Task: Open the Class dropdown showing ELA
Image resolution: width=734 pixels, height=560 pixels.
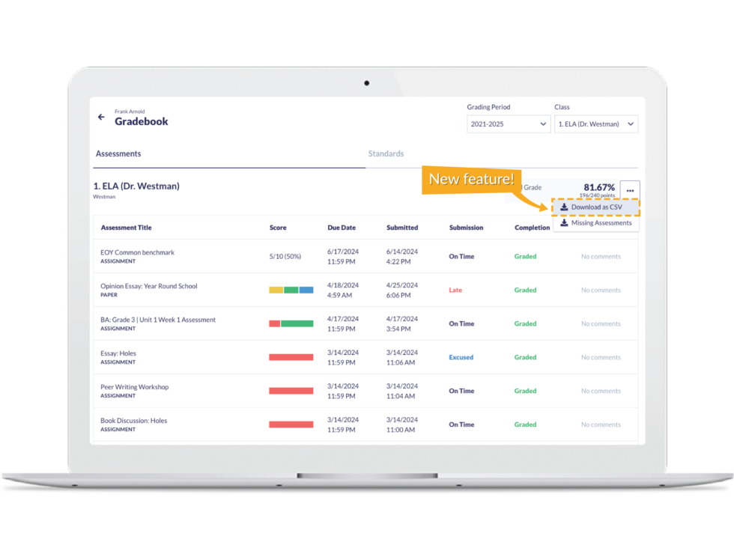Action: [x=596, y=124]
